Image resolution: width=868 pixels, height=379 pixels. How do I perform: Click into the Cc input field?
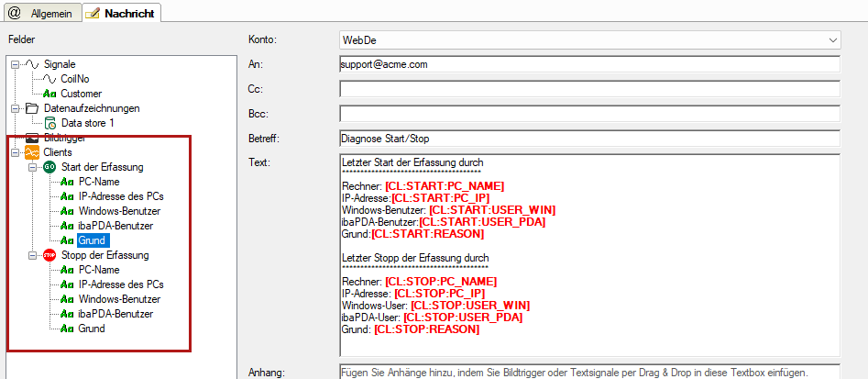coord(589,89)
